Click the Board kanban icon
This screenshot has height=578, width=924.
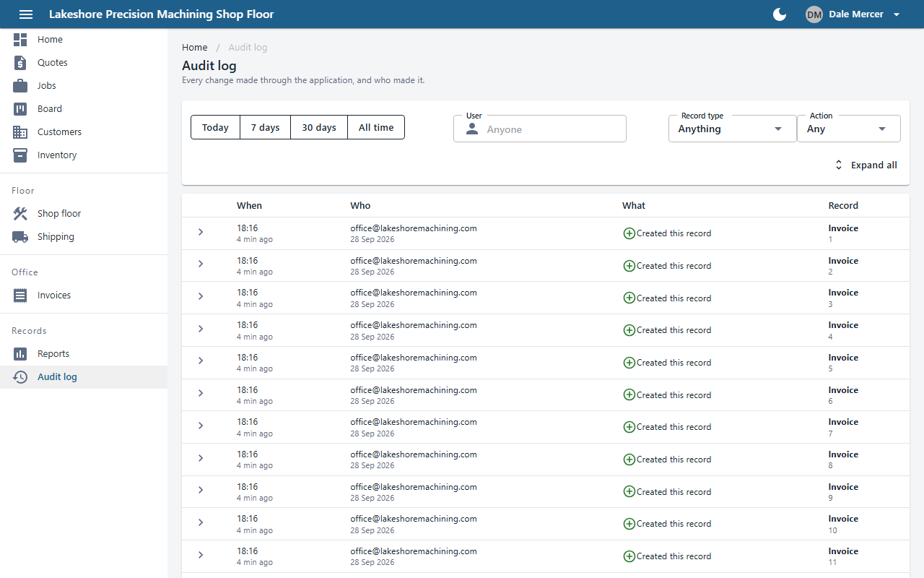(x=20, y=109)
